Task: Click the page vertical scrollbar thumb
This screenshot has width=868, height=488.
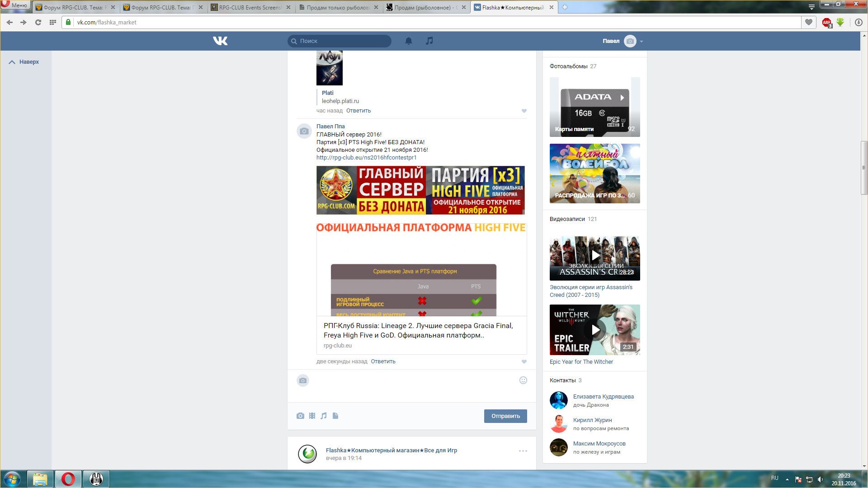Action: 864,167
